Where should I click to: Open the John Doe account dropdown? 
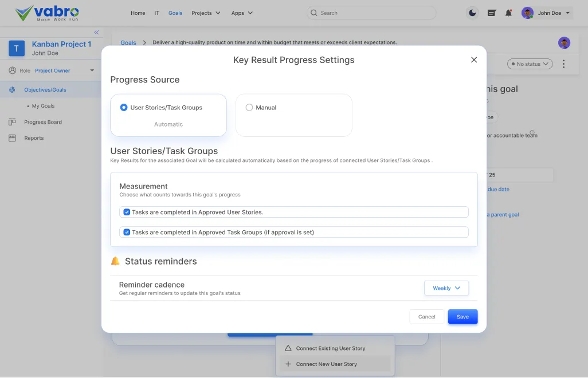click(x=547, y=13)
